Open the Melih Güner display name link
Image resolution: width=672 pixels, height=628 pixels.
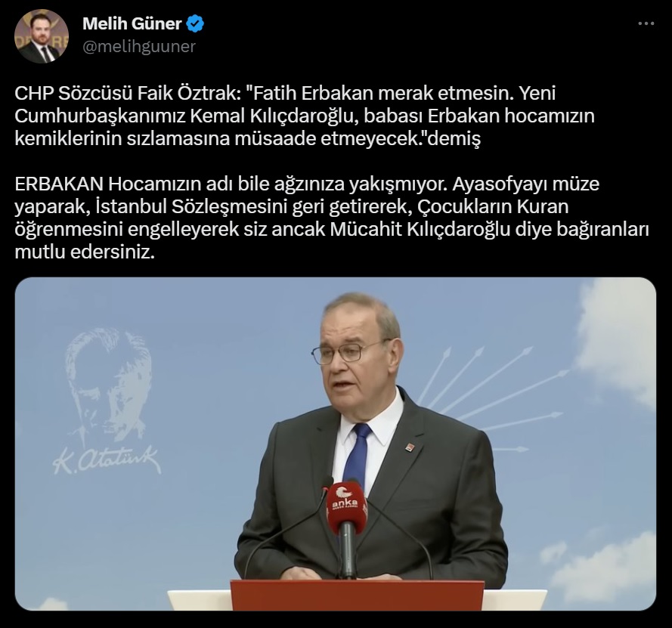(x=132, y=23)
